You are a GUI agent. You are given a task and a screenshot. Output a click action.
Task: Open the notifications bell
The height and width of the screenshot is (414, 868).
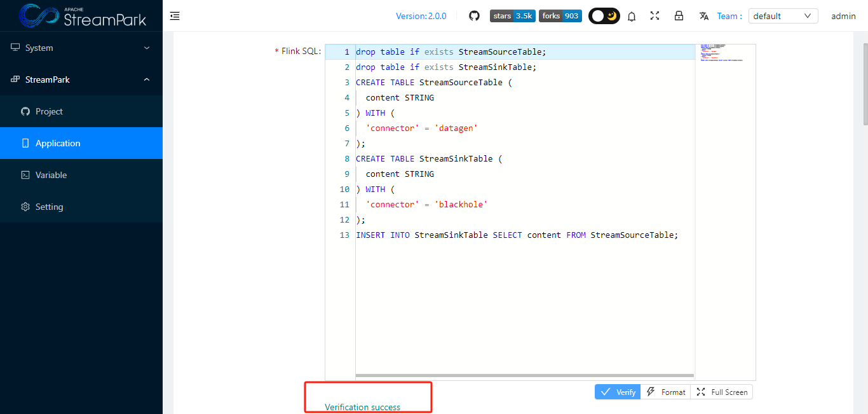point(632,17)
